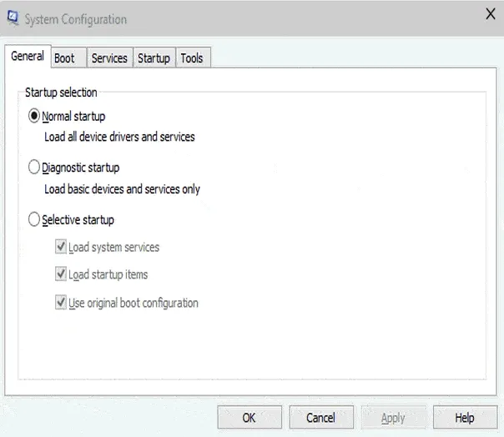Choose the Diagnostic startup option
Viewport: 504px width, 437px height.
coord(34,168)
